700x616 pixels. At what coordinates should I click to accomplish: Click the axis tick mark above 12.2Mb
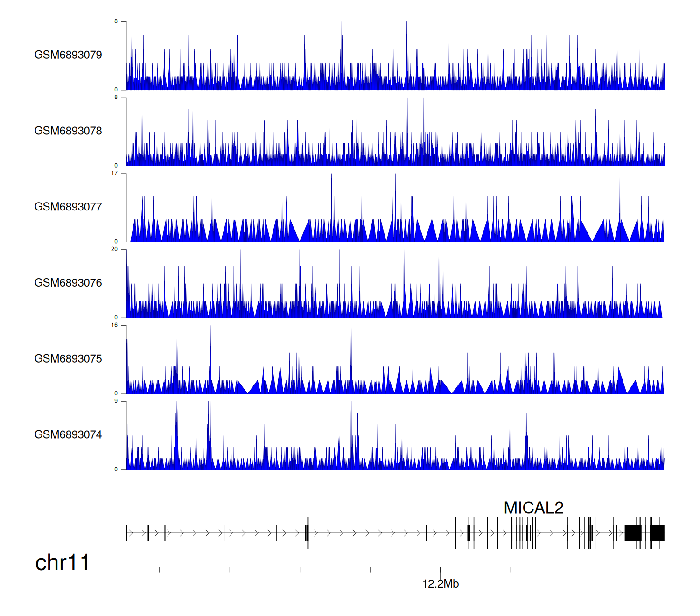pos(440,570)
